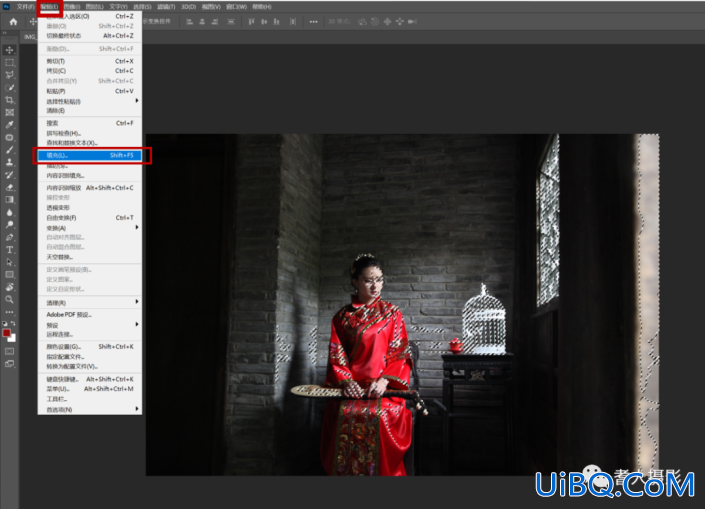Click the align vertical centers icon
This screenshot has height=509, width=705.
[264, 22]
